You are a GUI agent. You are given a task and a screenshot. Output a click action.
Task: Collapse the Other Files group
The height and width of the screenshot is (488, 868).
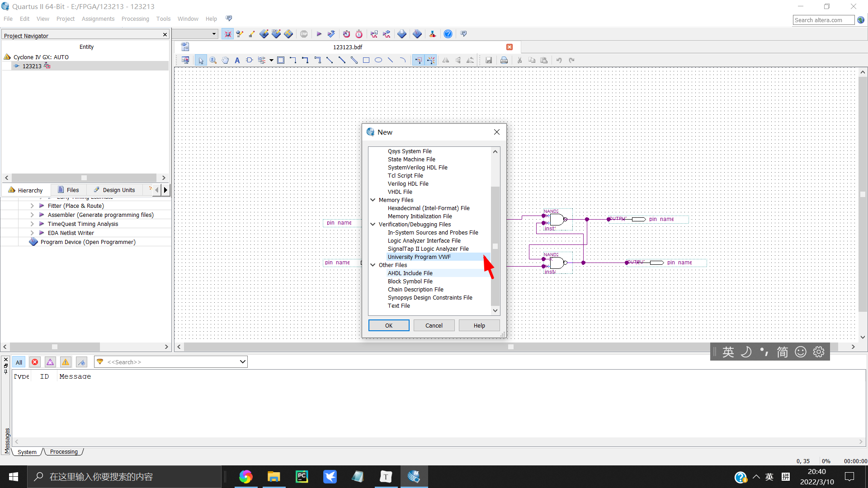pos(373,265)
